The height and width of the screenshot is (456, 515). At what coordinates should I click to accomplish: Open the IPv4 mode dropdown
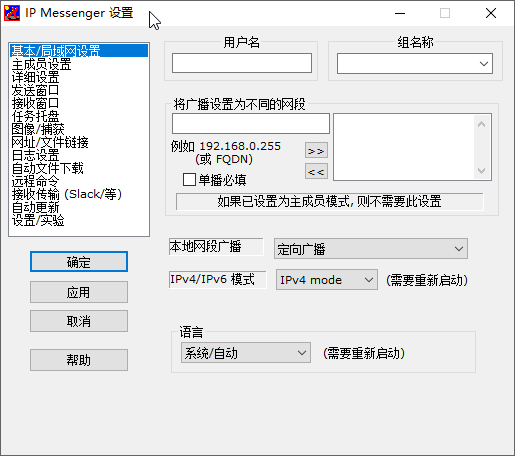pyautogui.click(x=327, y=280)
